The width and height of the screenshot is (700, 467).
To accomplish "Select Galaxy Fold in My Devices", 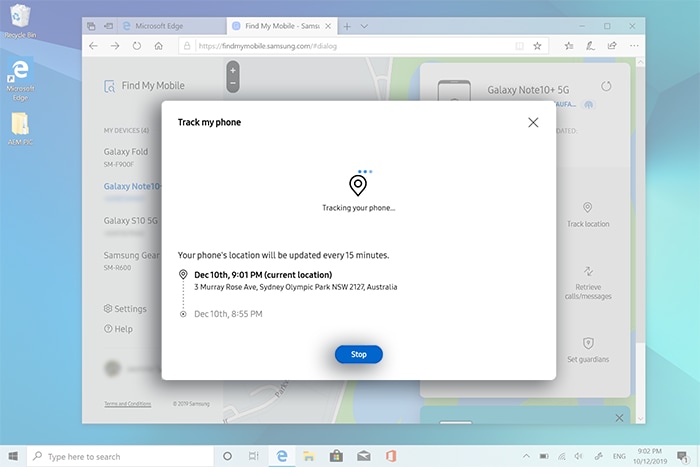I will click(x=126, y=157).
